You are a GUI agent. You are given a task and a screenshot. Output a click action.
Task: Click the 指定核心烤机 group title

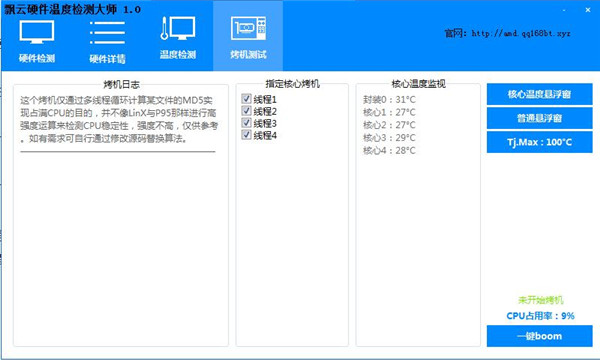tap(292, 84)
